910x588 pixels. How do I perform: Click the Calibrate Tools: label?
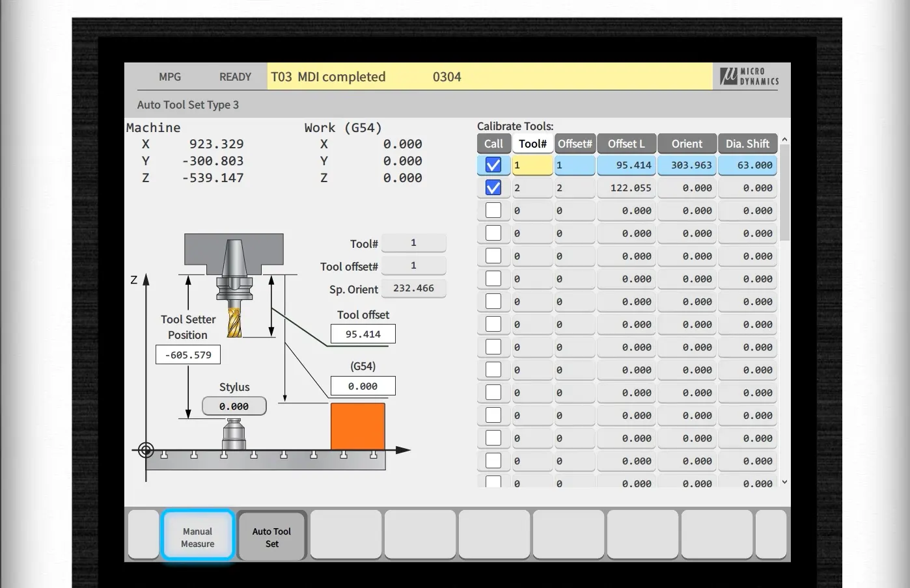pos(516,126)
